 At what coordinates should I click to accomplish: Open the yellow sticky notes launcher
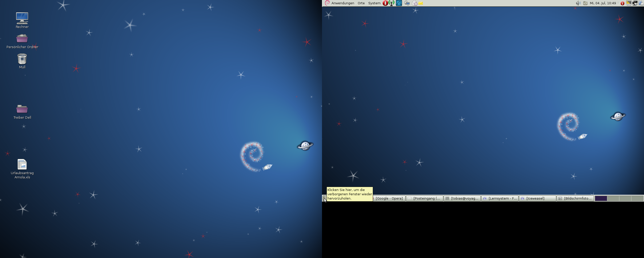(x=421, y=3)
